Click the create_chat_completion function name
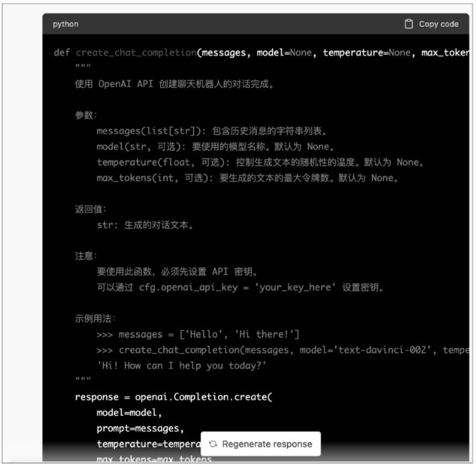 pyautogui.click(x=136, y=53)
